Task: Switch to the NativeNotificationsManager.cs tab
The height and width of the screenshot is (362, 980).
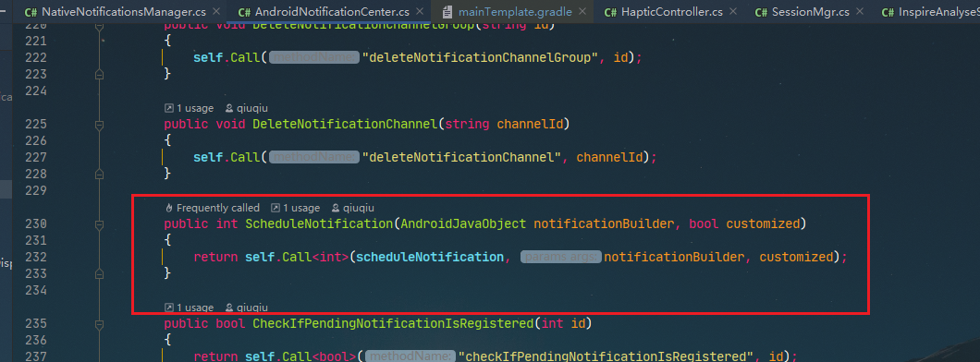Action: (x=116, y=11)
